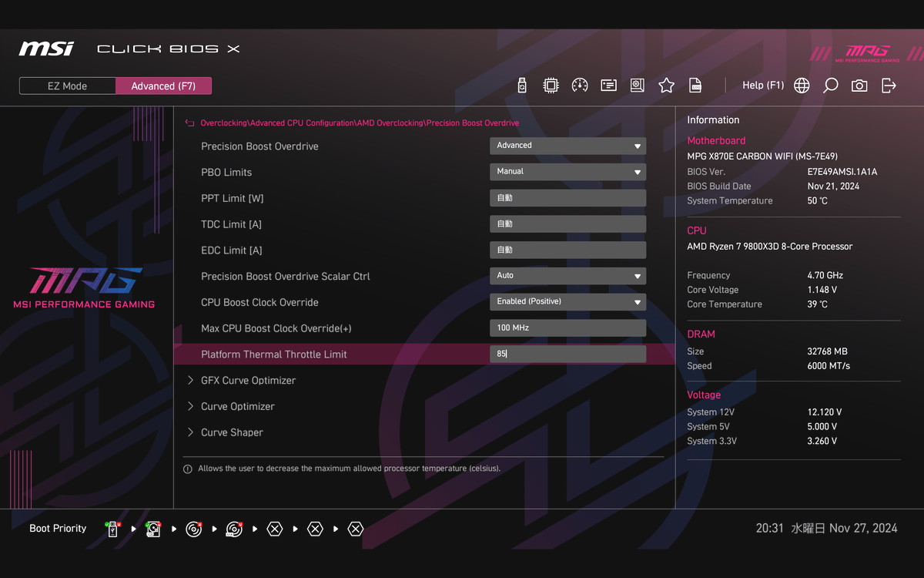
Task: Open the CPU Boost Clock Override dropdown
Action: tap(567, 302)
